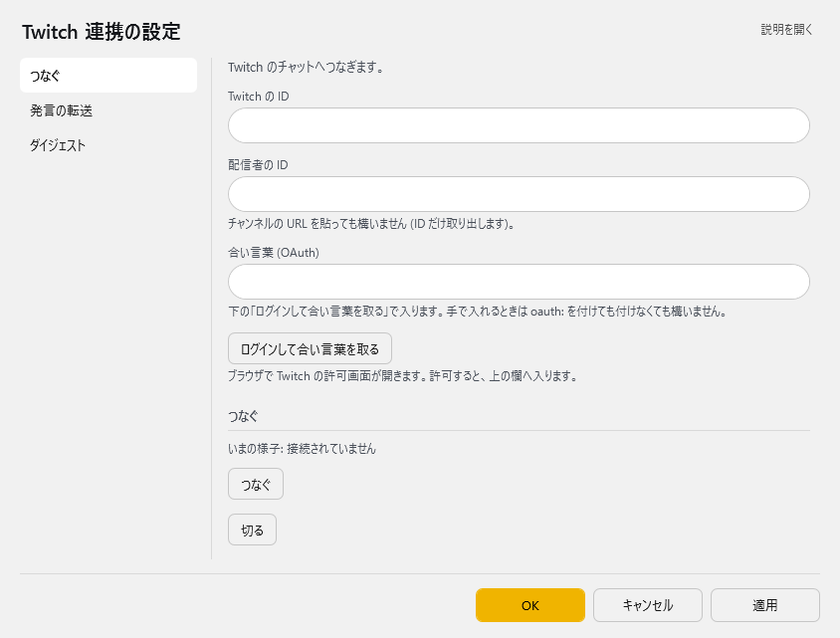The width and height of the screenshot is (840, 638).
Task: Click the status text いまの様子: 接続されていません
Action: 303,448
